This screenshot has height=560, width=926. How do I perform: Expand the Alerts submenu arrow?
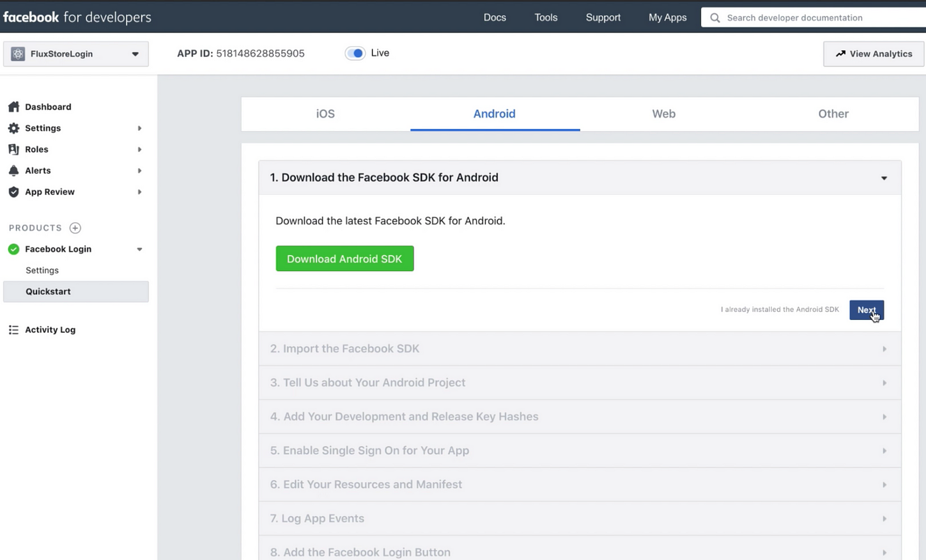point(140,171)
